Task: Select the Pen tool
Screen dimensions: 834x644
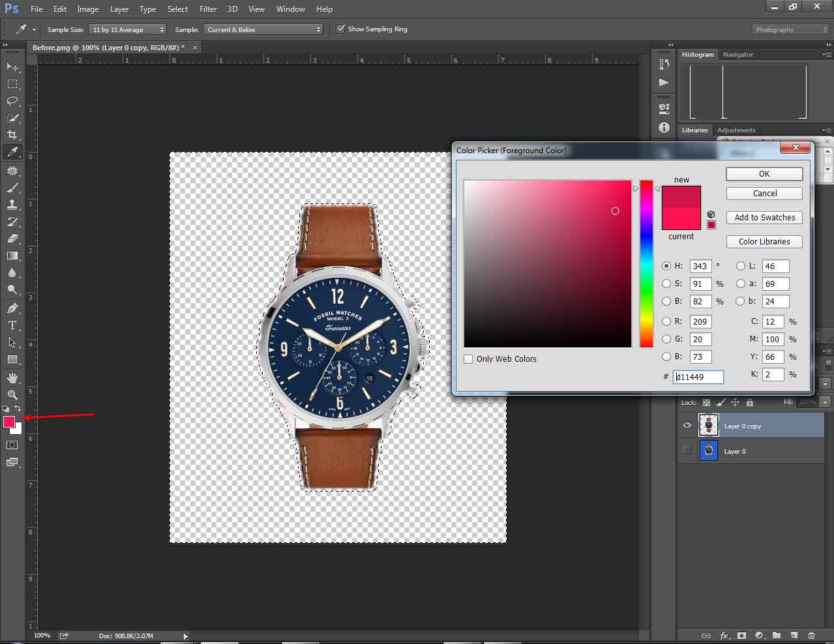Action: (x=12, y=308)
